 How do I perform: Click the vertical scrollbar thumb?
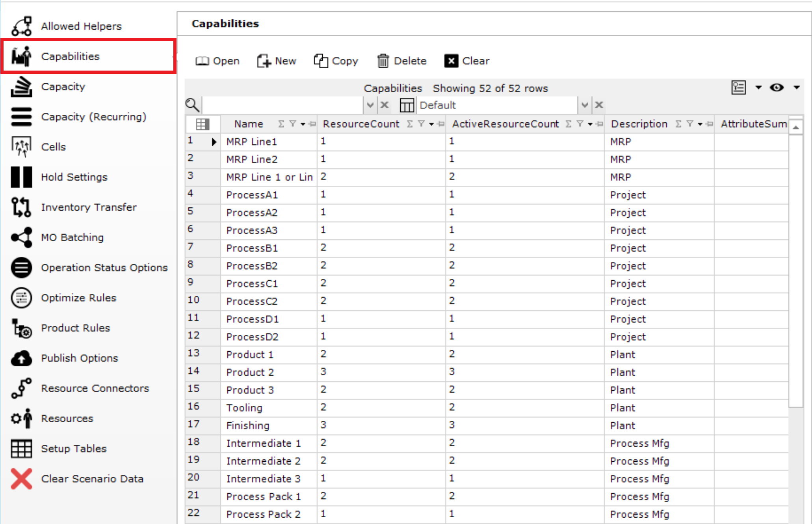click(x=795, y=271)
